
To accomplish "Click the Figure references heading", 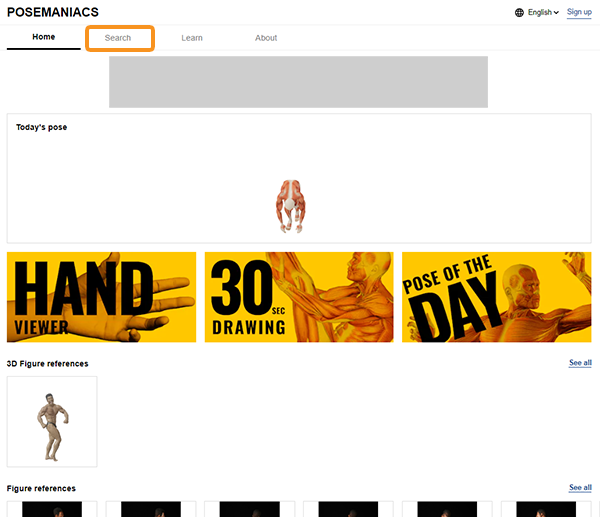I will pos(41,488).
